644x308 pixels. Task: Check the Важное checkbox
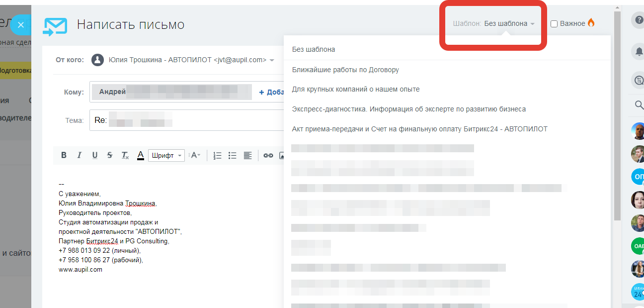(x=554, y=23)
